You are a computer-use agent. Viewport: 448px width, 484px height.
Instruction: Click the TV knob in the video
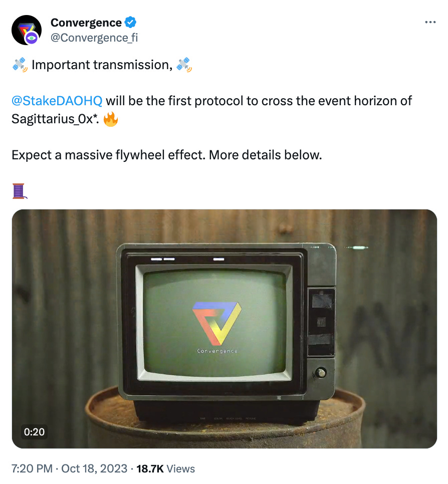click(321, 373)
